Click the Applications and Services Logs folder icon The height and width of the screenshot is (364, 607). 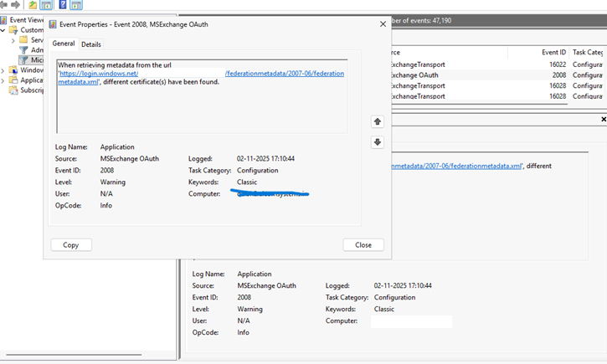pyautogui.click(x=13, y=80)
